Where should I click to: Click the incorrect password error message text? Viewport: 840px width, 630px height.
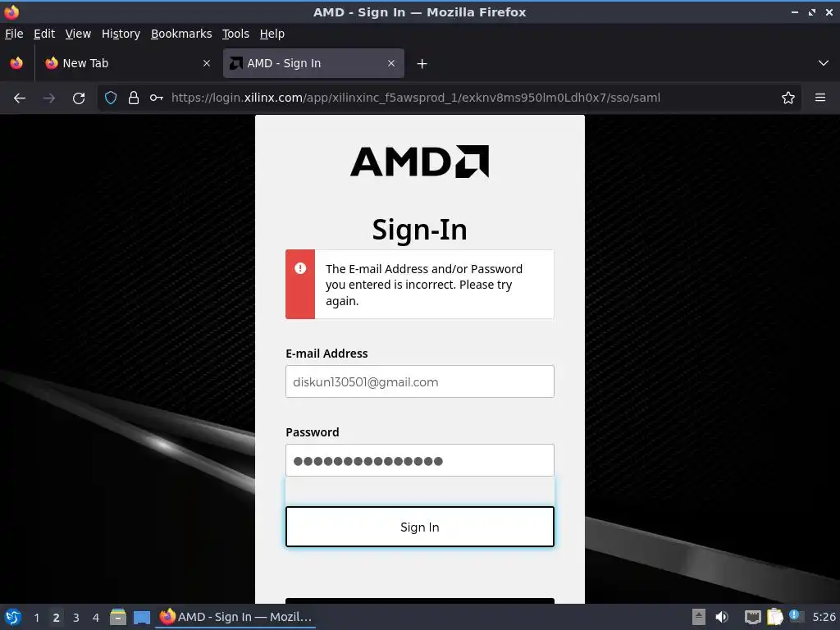(x=424, y=285)
